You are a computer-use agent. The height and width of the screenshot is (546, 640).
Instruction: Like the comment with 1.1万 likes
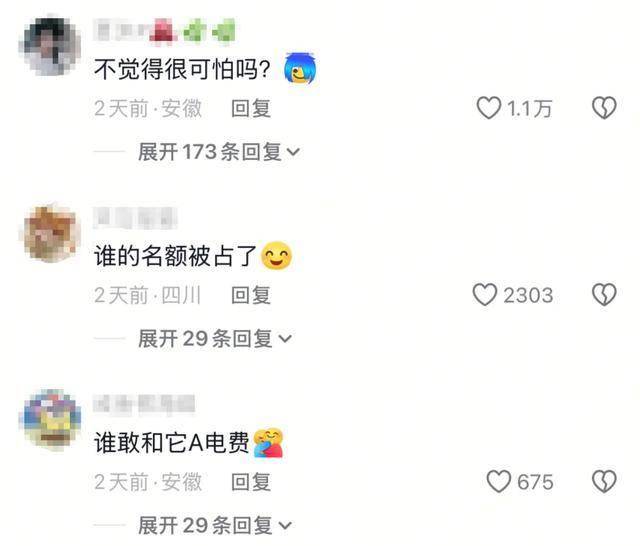point(489,108)
